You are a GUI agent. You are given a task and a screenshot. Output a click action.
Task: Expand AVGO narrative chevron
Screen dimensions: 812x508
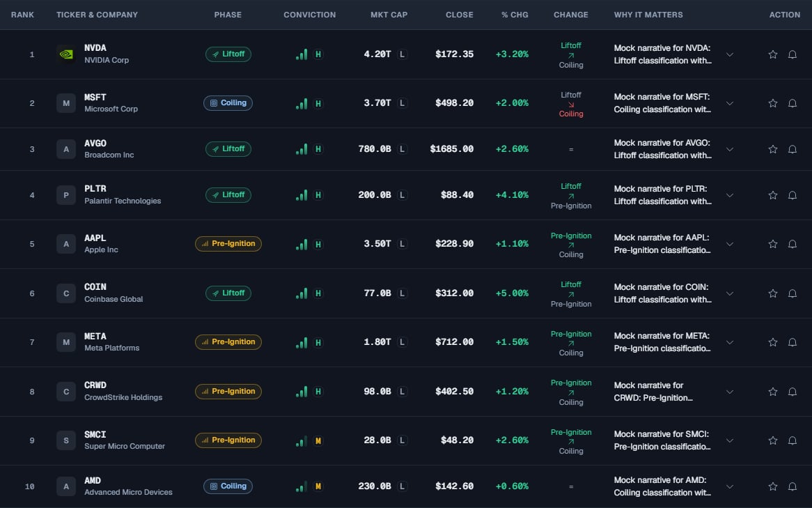(730, 149)
